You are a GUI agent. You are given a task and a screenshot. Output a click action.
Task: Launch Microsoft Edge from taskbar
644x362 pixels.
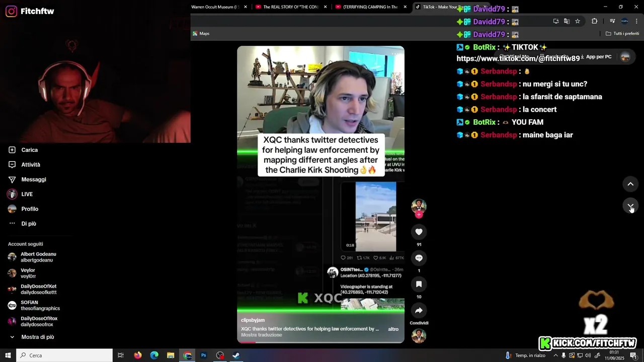[154, 355]
